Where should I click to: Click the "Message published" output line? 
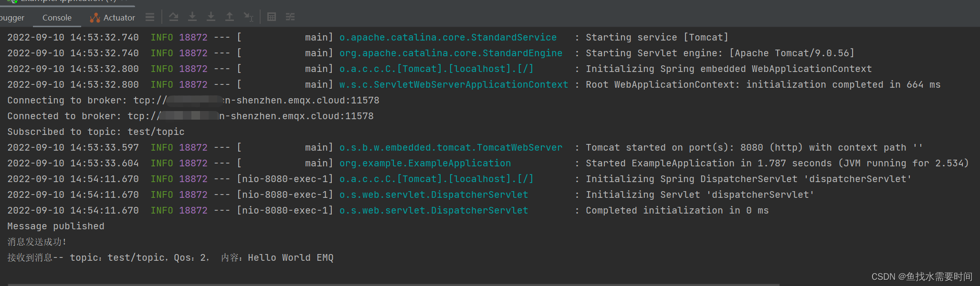[x=56, y=226]
